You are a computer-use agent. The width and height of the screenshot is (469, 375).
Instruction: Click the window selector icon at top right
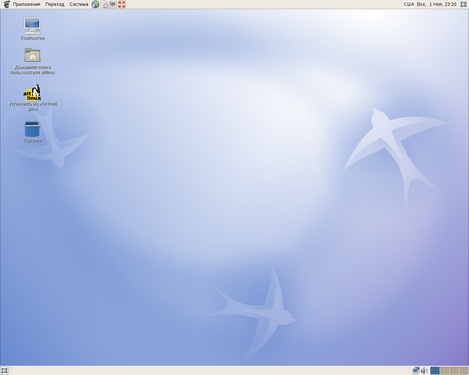(463, 4)
